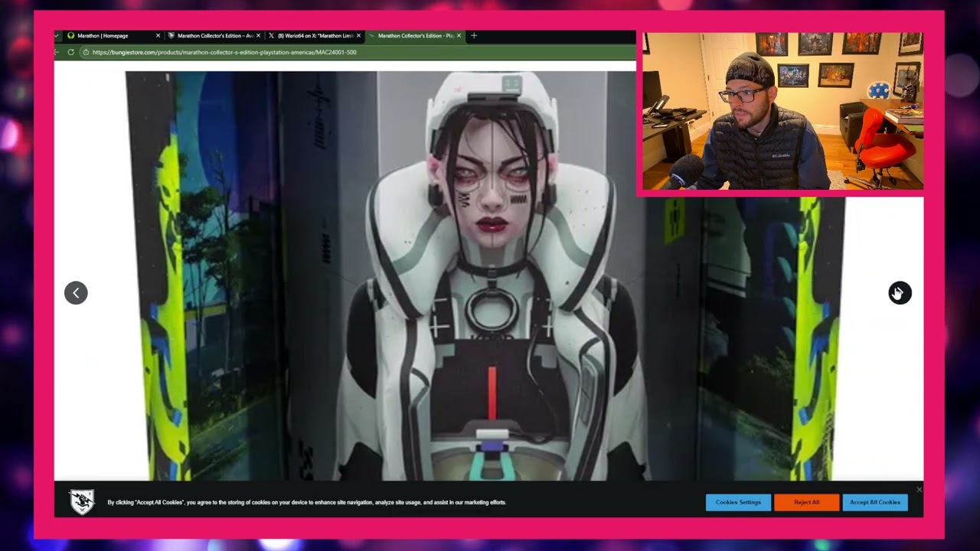Go to the previous product image
The height and width of the screenshot is (551, 980).
pyautogui.click(x=76, y=292)
